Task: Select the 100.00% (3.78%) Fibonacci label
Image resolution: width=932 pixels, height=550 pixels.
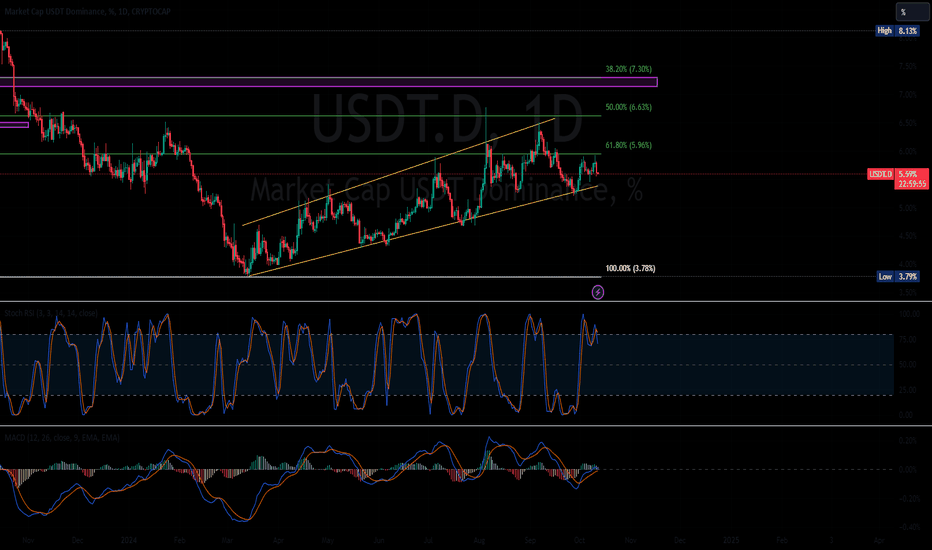Action: (x=630, y=268)
